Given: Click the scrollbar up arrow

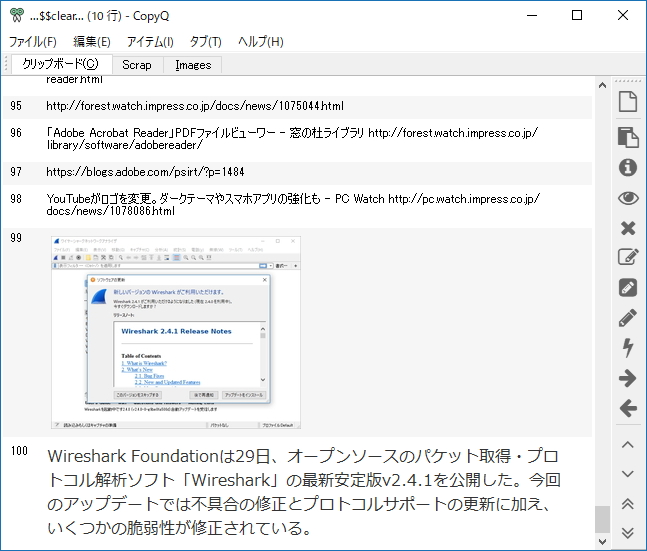Looking at the screenshot, I should pyautogui.click(x=602, y=85).
